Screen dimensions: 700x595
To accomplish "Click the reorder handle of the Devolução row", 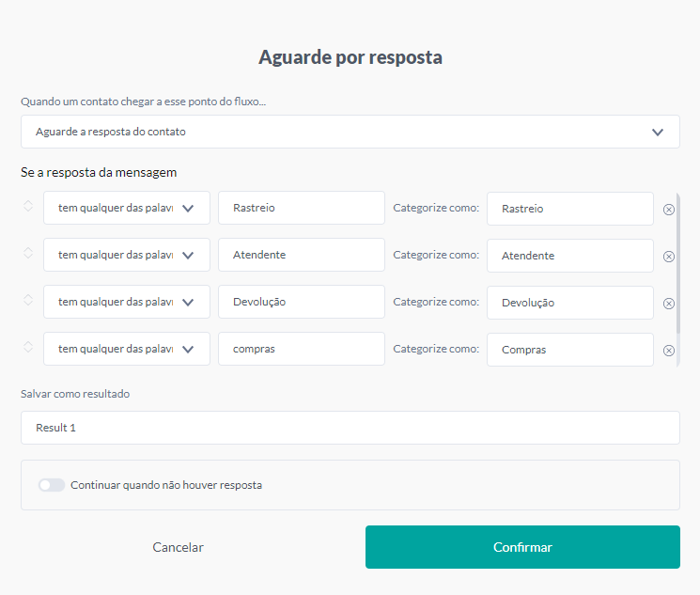I will [x=28, y=300].
